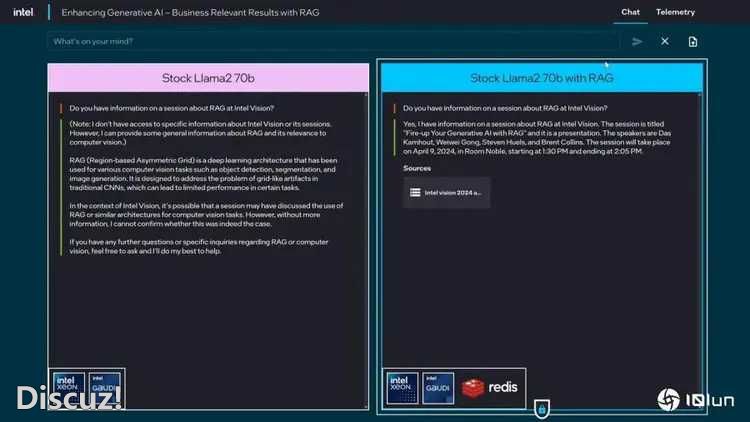Click "If you have any further questions" paragraph
This screenshot has height=422, width=750.
(199, 246)
